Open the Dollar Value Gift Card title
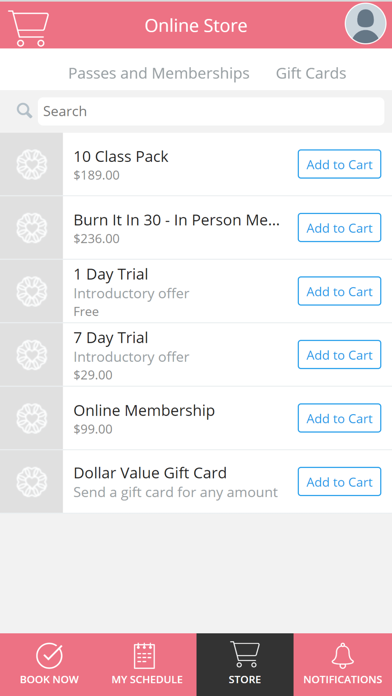The image size is (392, 696). coord(150,473)
